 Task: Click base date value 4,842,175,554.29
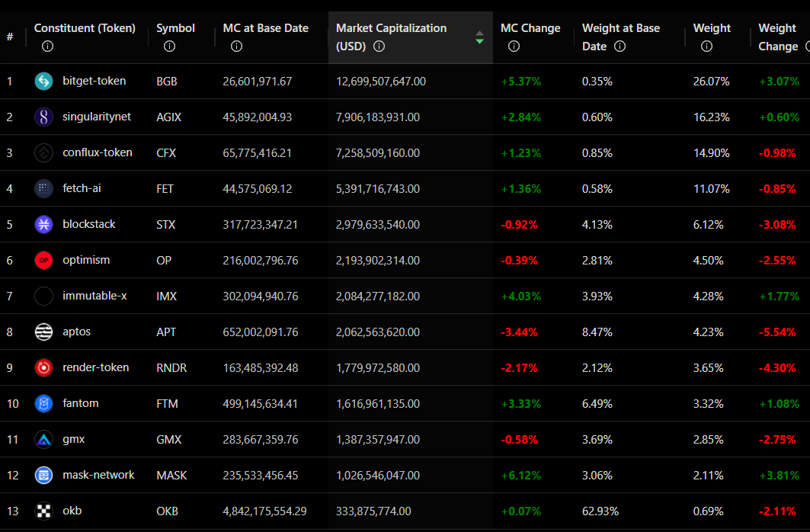(264, 511)
